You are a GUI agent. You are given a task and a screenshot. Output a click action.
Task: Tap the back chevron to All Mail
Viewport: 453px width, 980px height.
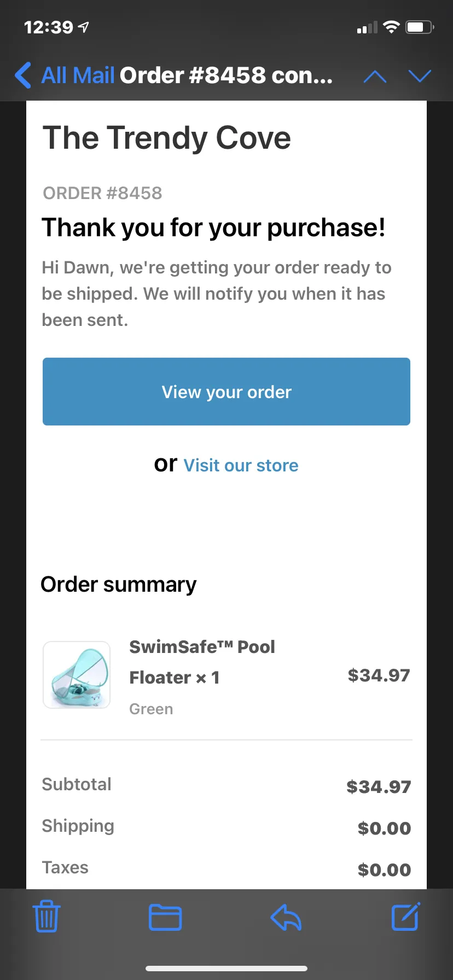[x=23, y=75]
